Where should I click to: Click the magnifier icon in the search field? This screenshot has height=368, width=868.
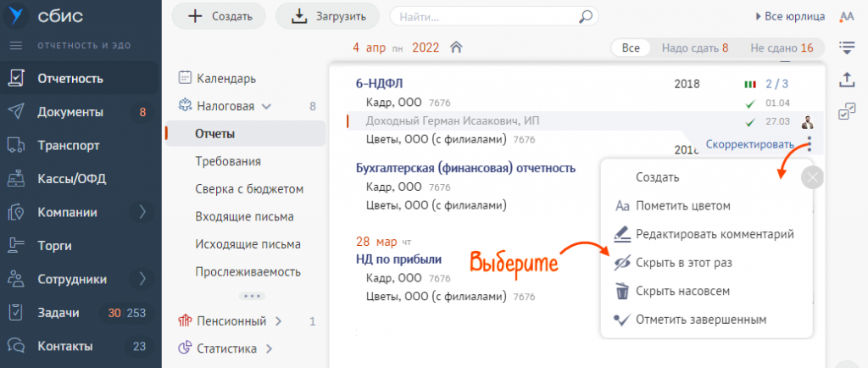click(585, 16)
